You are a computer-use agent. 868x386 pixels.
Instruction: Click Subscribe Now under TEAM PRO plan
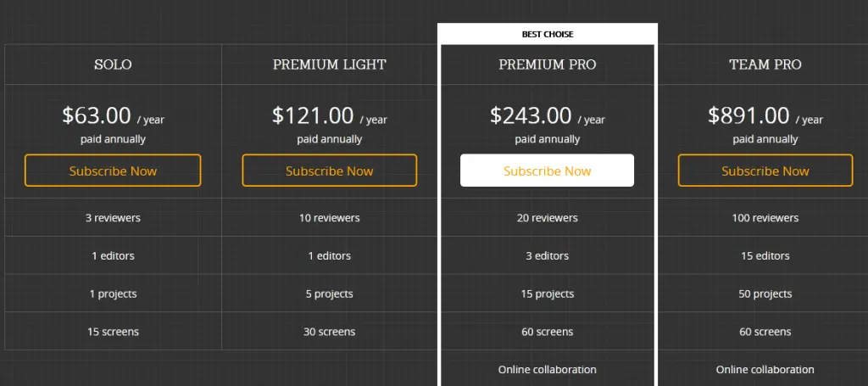click(765, 171)
